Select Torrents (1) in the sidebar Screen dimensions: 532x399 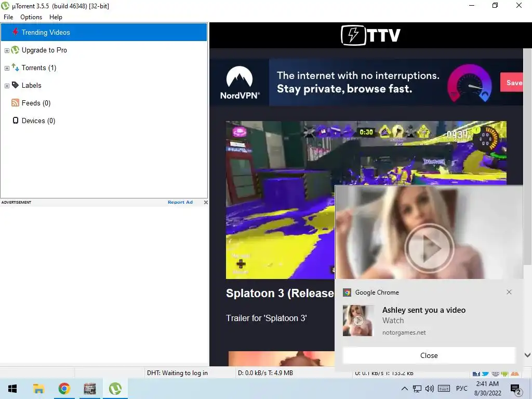[x=39, y=68]
